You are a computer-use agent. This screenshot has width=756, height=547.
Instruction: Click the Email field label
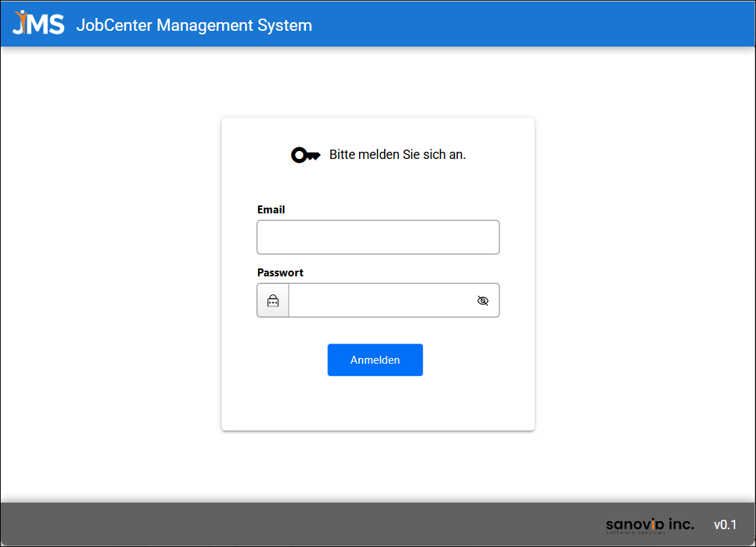(x=271, y=210)
